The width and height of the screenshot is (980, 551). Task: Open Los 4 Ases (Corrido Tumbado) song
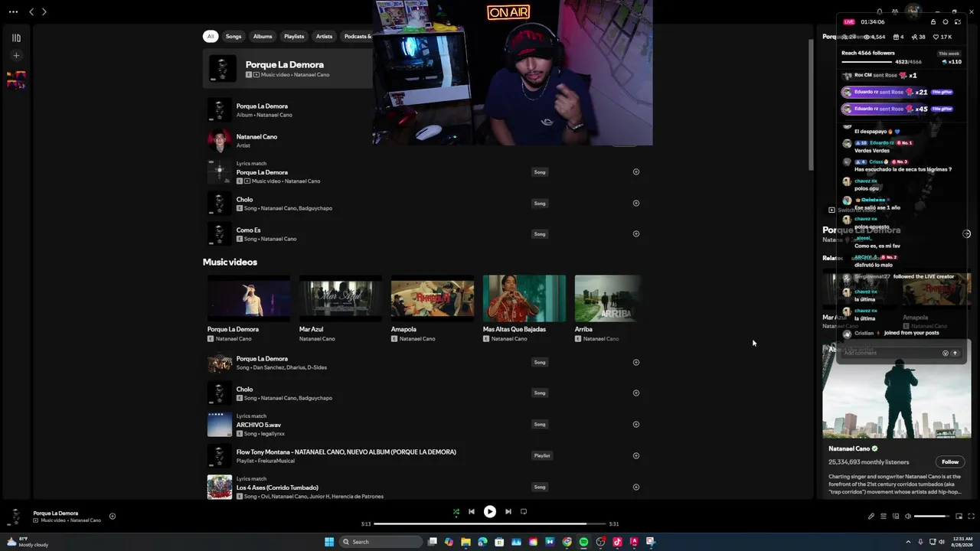click(277, 487)
